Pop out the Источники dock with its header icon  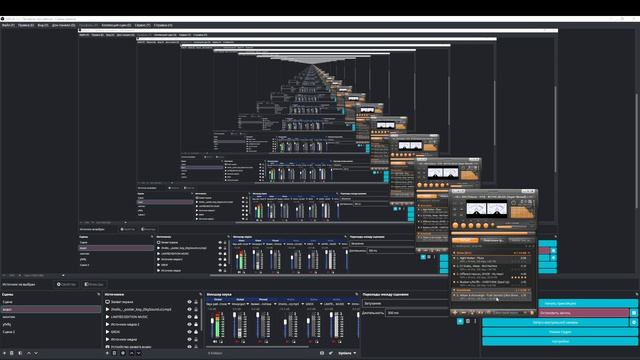200,294
